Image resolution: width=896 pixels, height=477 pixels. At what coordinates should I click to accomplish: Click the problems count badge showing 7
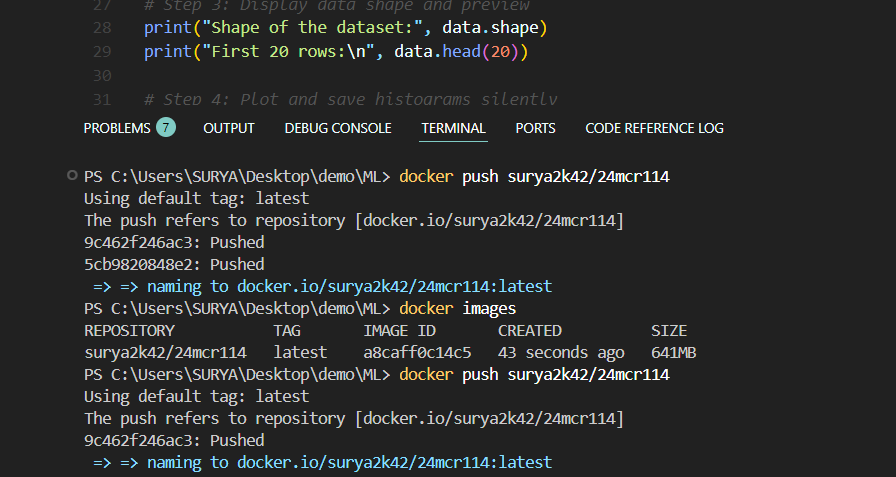click(166, 127)
